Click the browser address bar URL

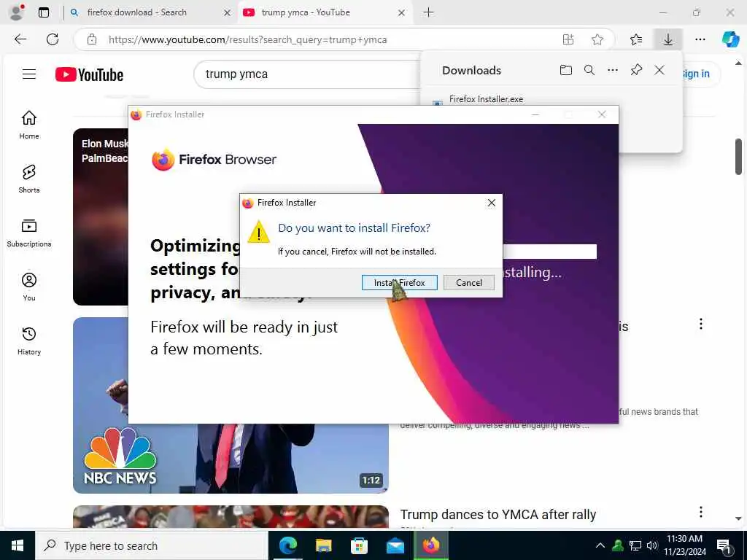pyautogui.click(x=247, y=39)
